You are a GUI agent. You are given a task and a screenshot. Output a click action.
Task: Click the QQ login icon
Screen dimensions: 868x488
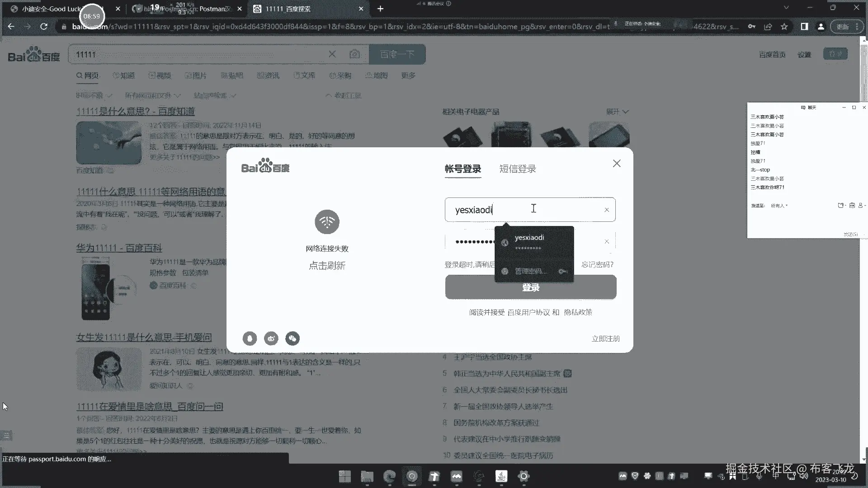click(250, 338)
